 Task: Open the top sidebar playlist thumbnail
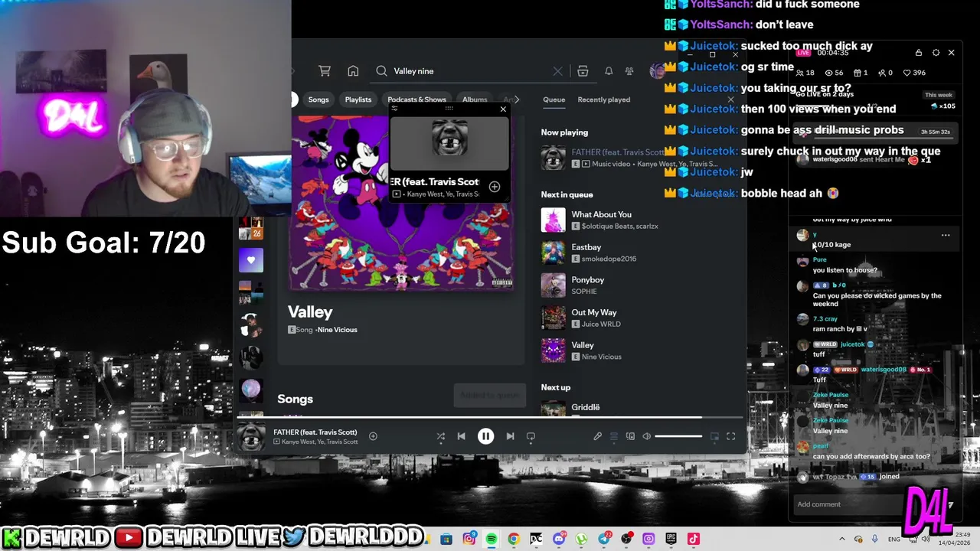[x=250, y=228]
